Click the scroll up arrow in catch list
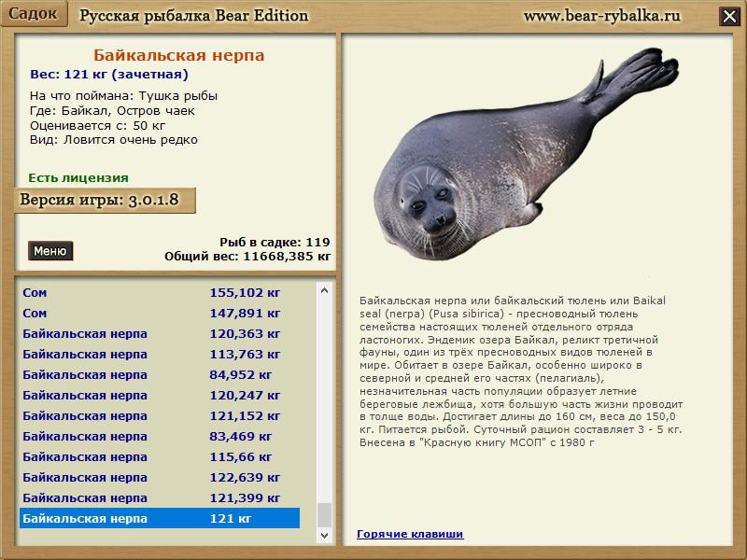Viewport: 747px width, 560px height. [324, 291]
